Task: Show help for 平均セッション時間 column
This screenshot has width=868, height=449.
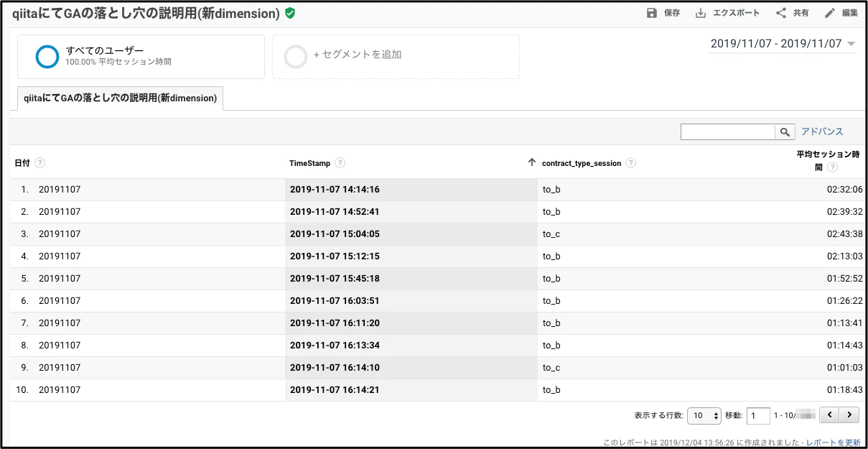Action: coord(832,167)
